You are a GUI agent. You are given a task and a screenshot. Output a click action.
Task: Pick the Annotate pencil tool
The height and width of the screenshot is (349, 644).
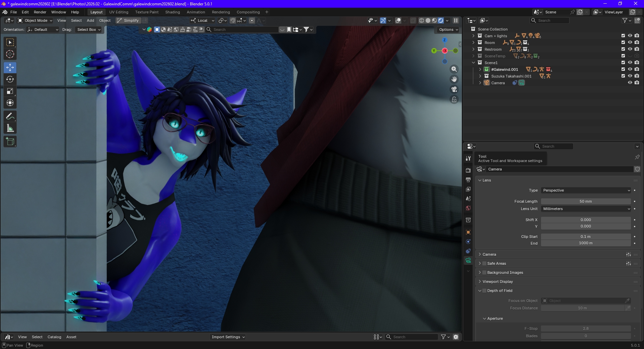[x=10, y=116]
